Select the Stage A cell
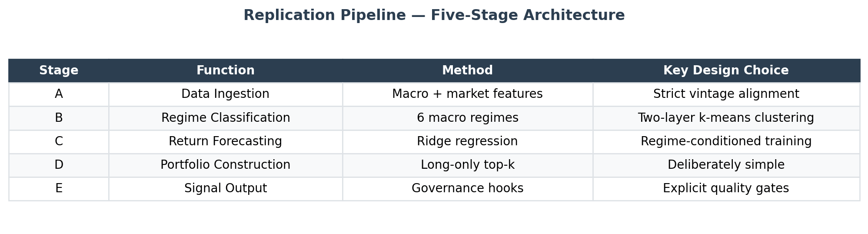Screen dimensions: 868x234 click(x=59, y=94)
